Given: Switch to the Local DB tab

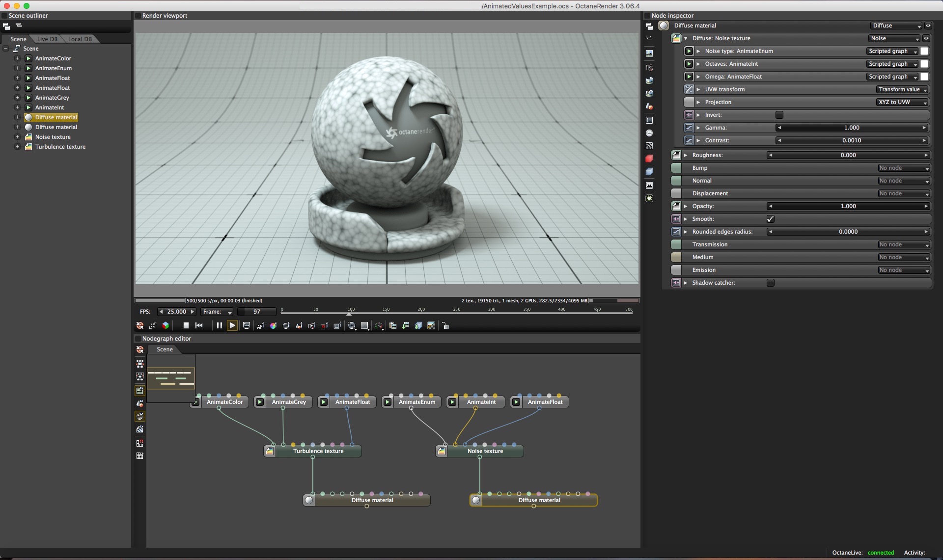Looking at the screenshot, I should (x=80, y=39).
